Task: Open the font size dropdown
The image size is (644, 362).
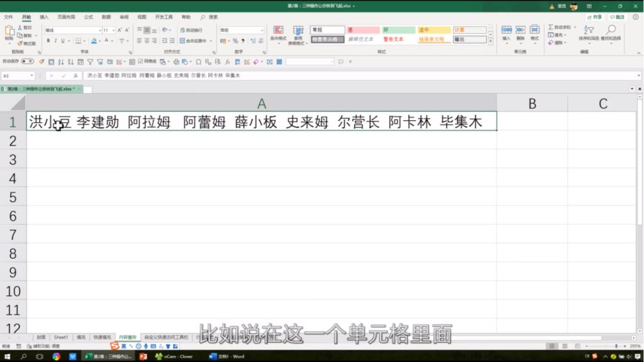Action: coord(114,30)
